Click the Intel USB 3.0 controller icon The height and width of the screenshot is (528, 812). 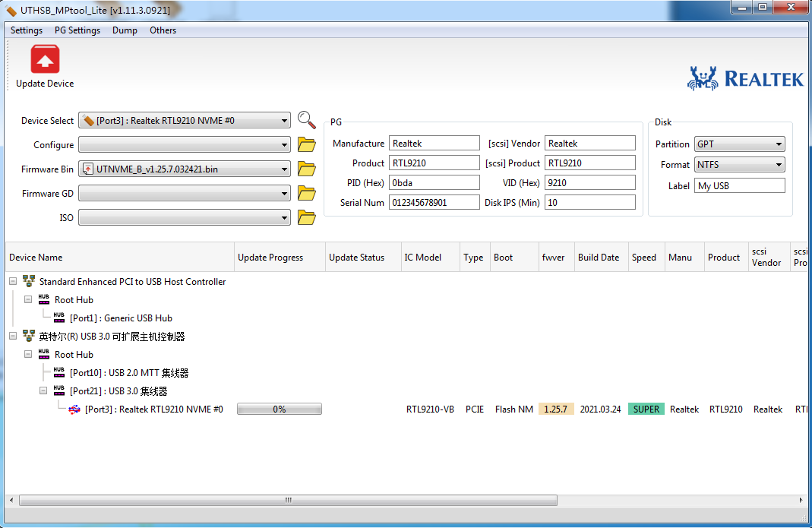(x=29, y=337)
